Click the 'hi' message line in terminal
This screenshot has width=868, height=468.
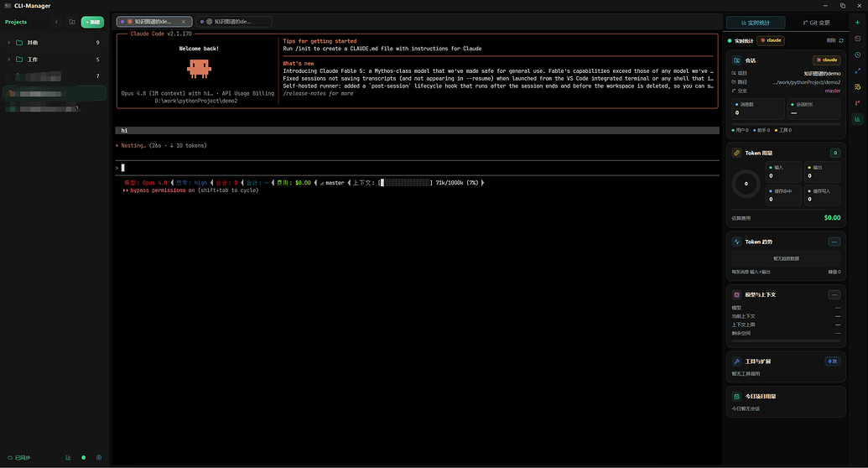pyautogui.click(x=418, y=131)
